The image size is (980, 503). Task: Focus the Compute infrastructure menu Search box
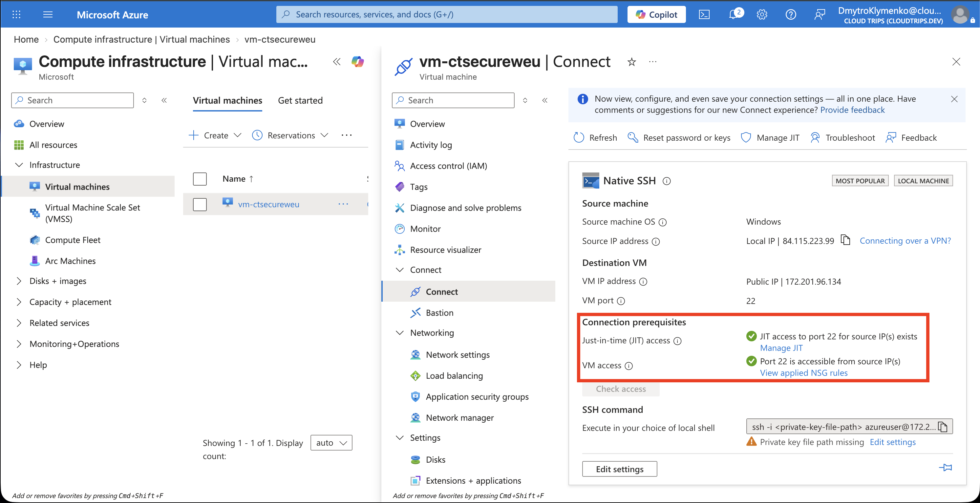[x=73, y=100]
